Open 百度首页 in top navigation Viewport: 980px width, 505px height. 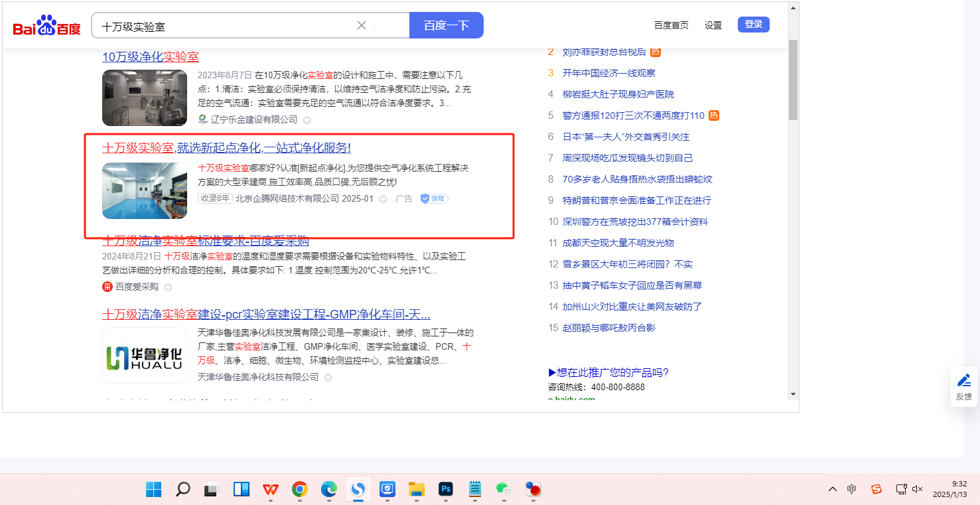671,25
